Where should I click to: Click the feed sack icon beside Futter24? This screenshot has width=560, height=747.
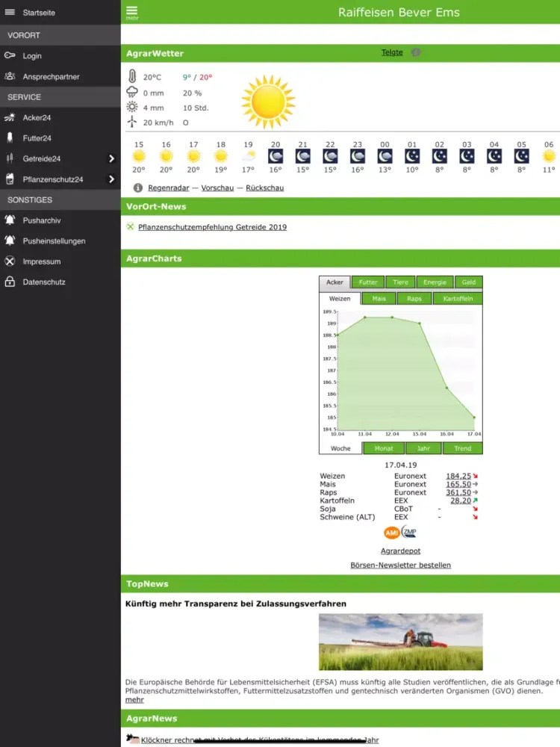[10, 137]
